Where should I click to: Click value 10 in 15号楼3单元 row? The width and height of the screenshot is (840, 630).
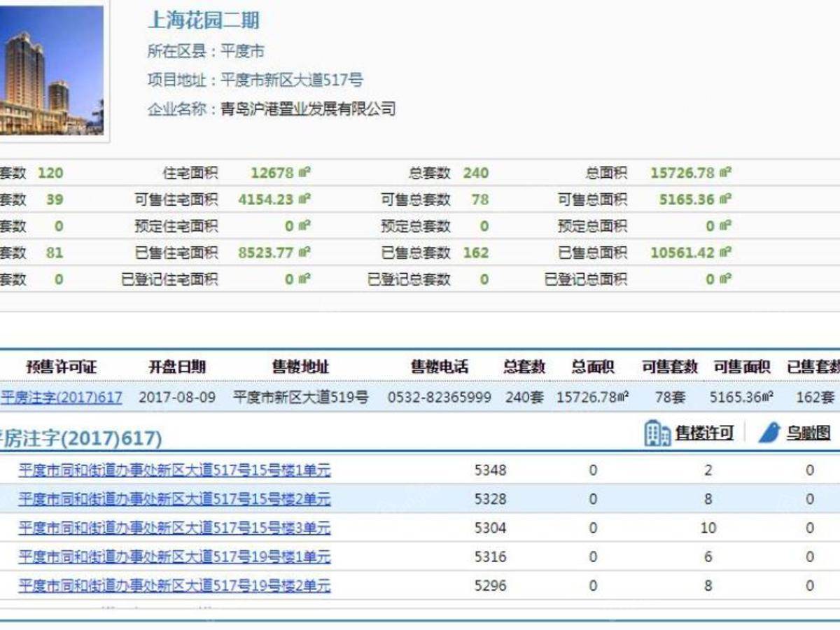(708, 528)
